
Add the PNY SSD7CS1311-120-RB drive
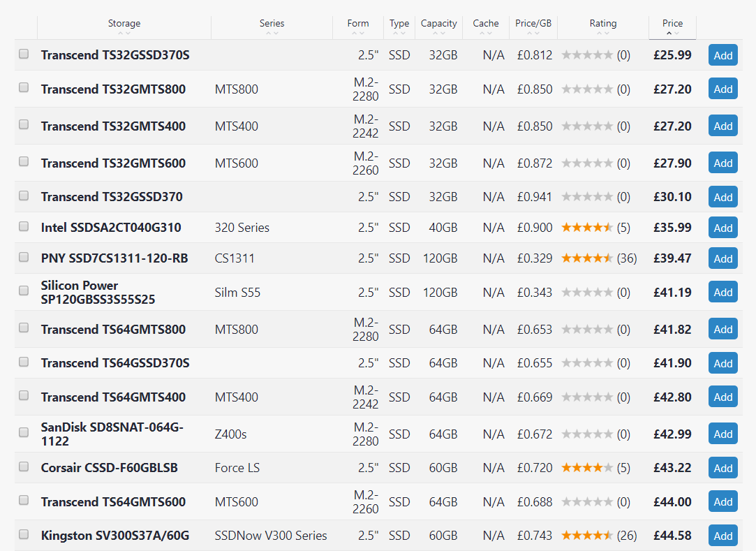point(722,258)
